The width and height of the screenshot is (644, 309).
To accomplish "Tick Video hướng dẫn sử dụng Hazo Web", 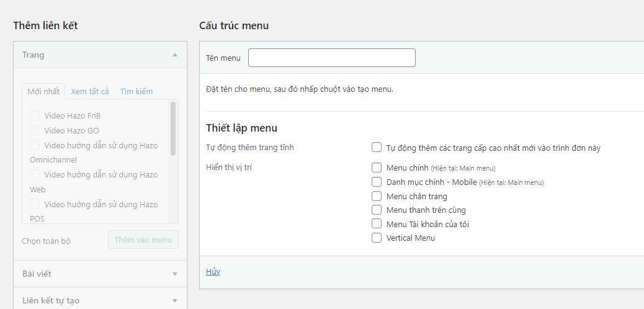I will click(x=35, y=174).
